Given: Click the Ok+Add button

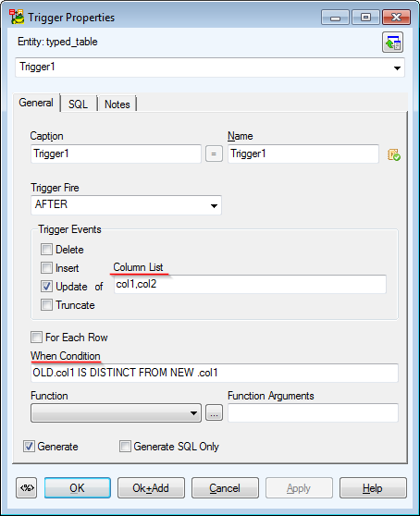Looking at the screenshot, I should [x=151, y=488].
